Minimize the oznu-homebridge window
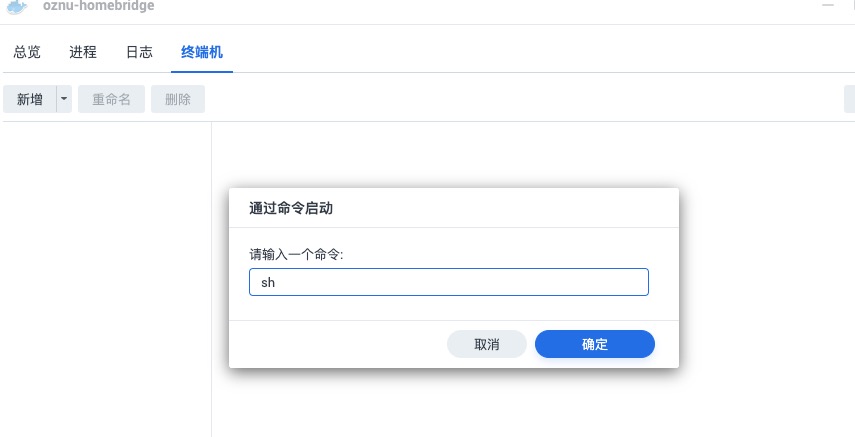This screenshot has width=855, height=437. point(828,6)
